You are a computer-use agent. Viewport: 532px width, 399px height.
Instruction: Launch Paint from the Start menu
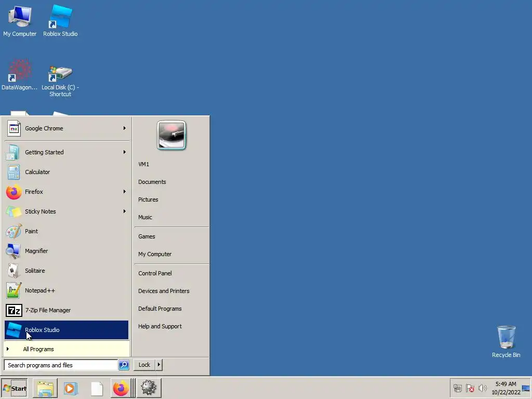66,231
